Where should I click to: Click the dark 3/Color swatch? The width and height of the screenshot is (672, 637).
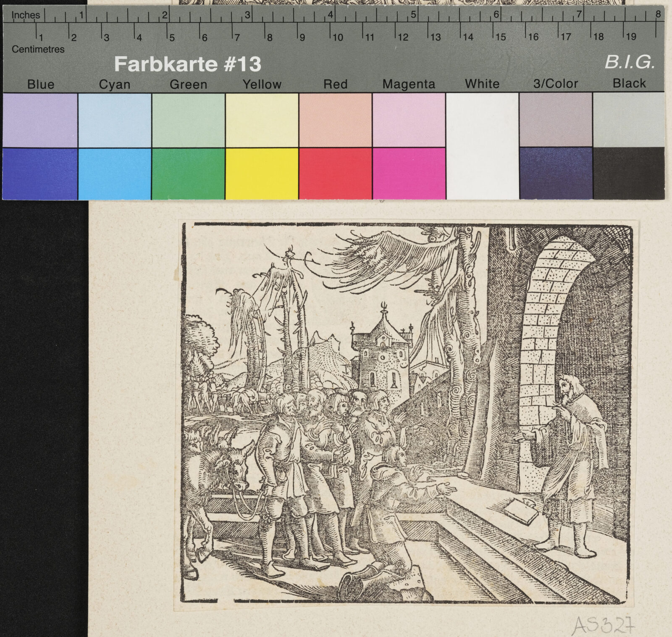556,173
